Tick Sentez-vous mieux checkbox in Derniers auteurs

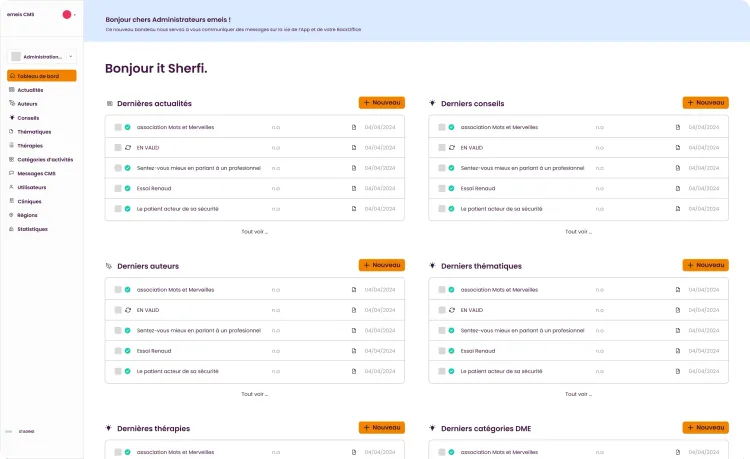point(118,330)
